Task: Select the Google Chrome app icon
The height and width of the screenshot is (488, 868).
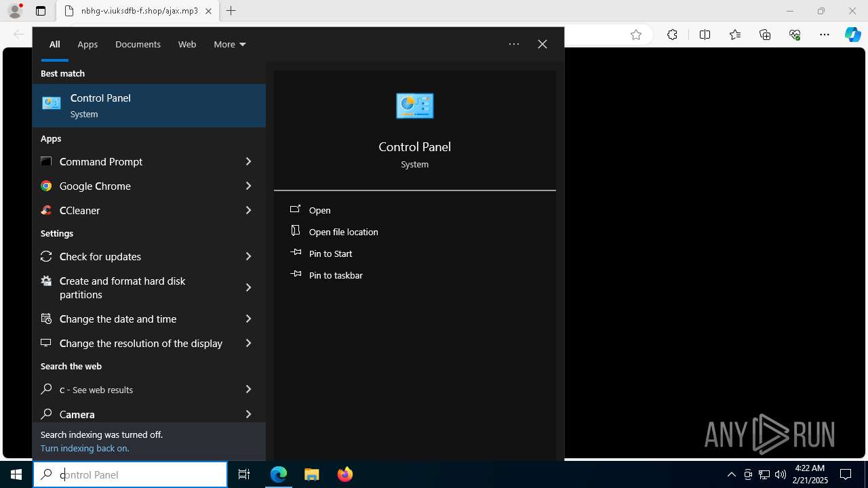Action: (x=46, y=186)
